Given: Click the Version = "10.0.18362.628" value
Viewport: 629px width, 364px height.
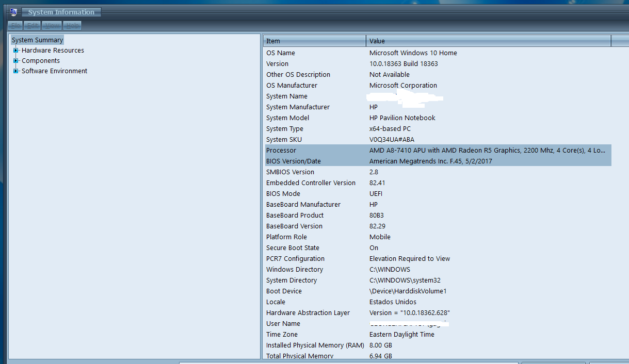Looking at the screenshot, I should [410, 313].
